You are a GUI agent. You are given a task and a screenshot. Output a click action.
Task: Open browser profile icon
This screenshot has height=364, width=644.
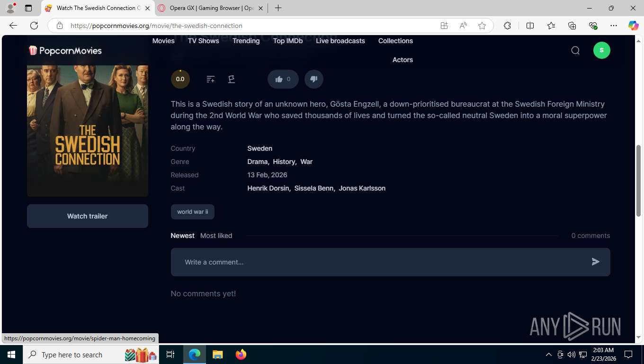[10, 8]
